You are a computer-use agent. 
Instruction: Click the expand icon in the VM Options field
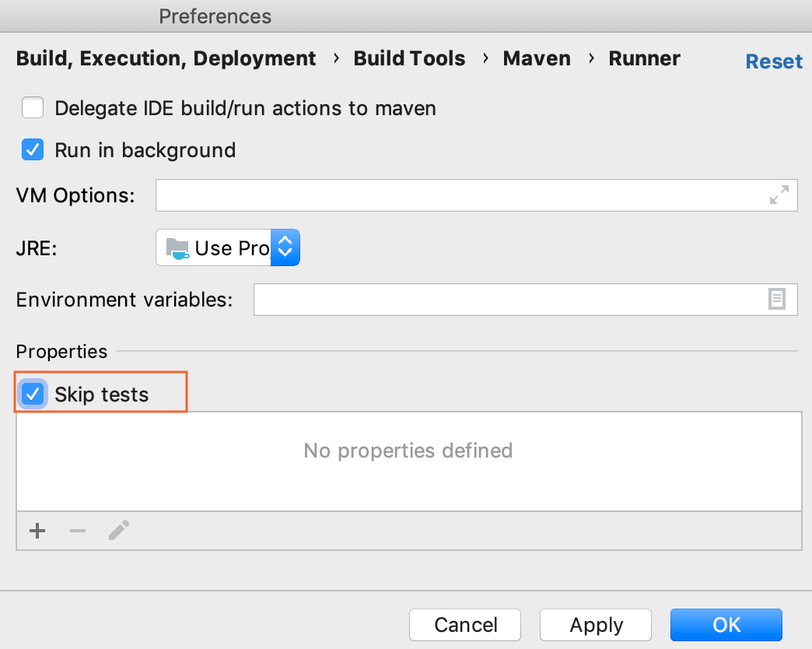click(779, 195)
